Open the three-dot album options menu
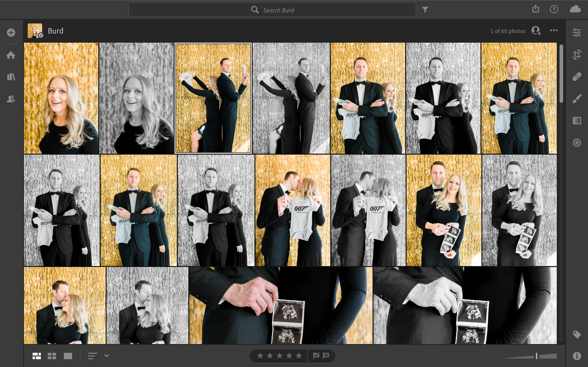 (554, 31)
